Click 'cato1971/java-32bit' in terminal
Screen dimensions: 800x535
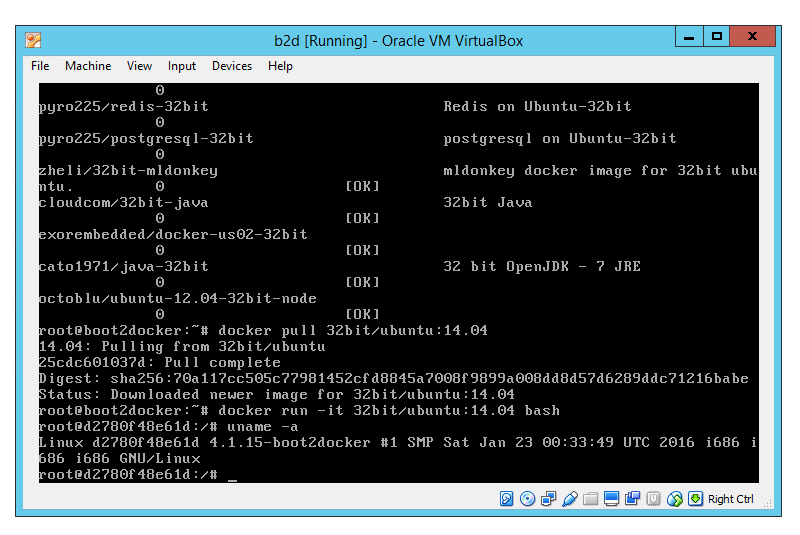point(123,267)
